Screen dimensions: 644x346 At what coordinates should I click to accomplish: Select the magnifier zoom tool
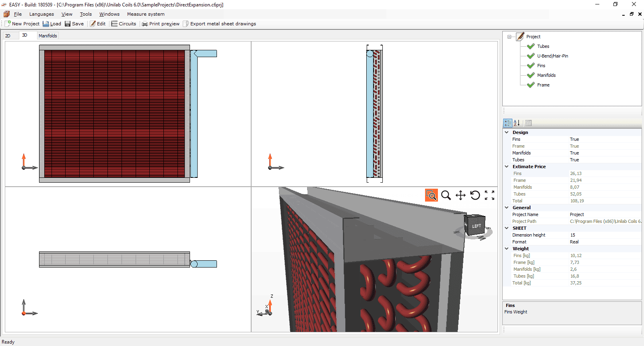point(446,195)
